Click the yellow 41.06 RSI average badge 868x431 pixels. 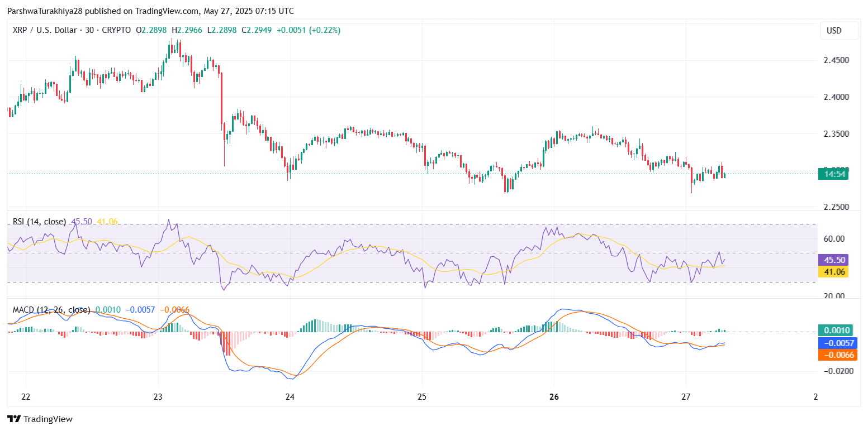click(833, 272)
